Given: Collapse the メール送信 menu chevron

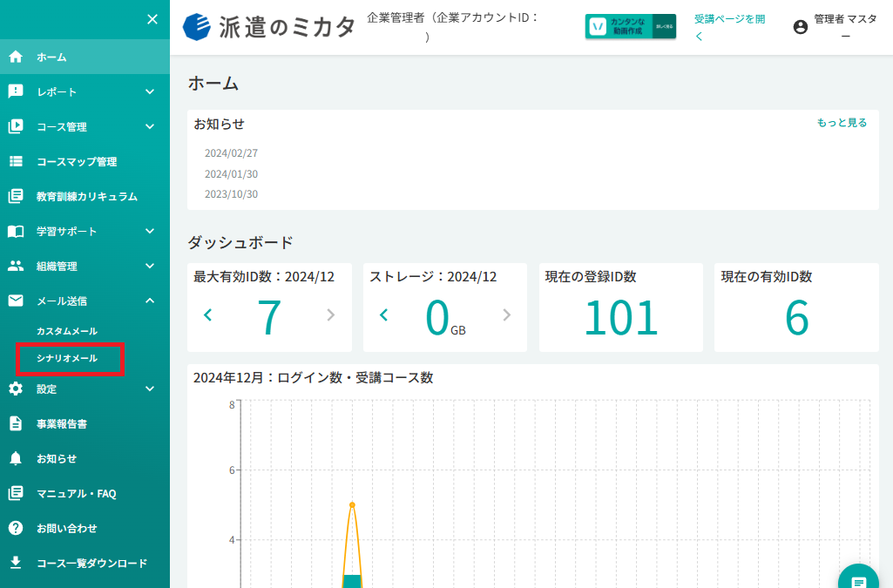Looking at the screenshot, I should 150,301.
